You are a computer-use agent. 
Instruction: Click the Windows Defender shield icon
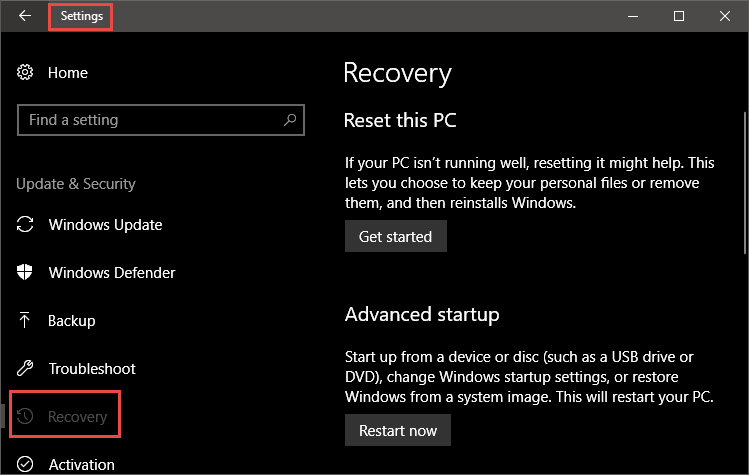(x=25, y=272)
